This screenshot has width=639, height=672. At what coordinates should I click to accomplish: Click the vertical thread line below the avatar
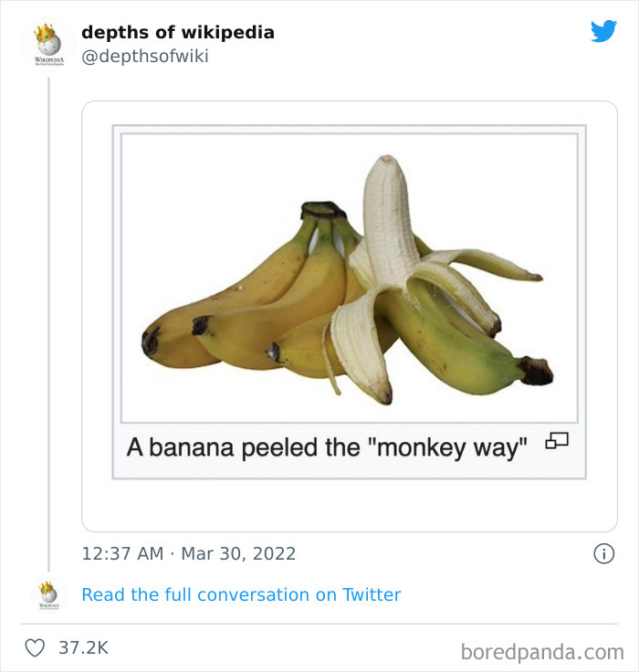[x=48, y=320]
